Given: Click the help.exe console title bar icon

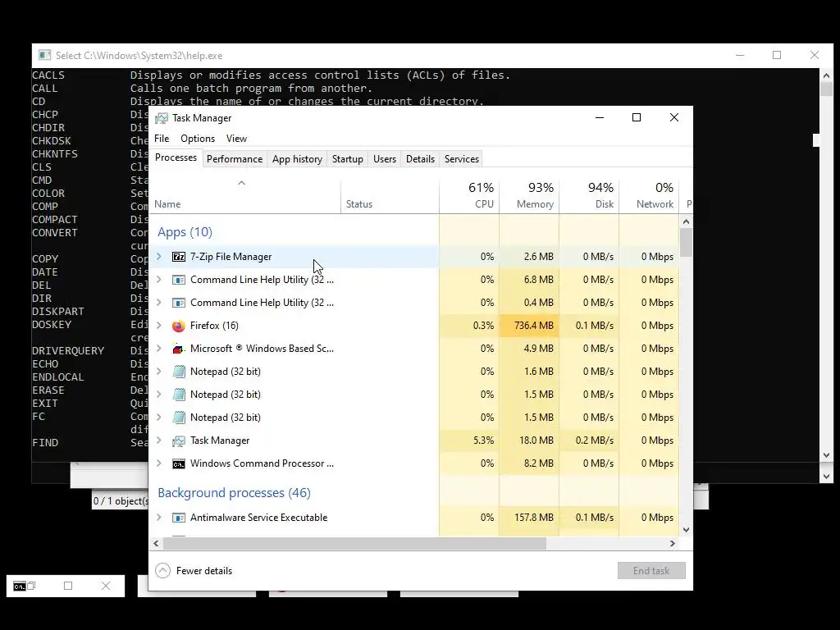Looking at the screenshot, I should (45, 55).
